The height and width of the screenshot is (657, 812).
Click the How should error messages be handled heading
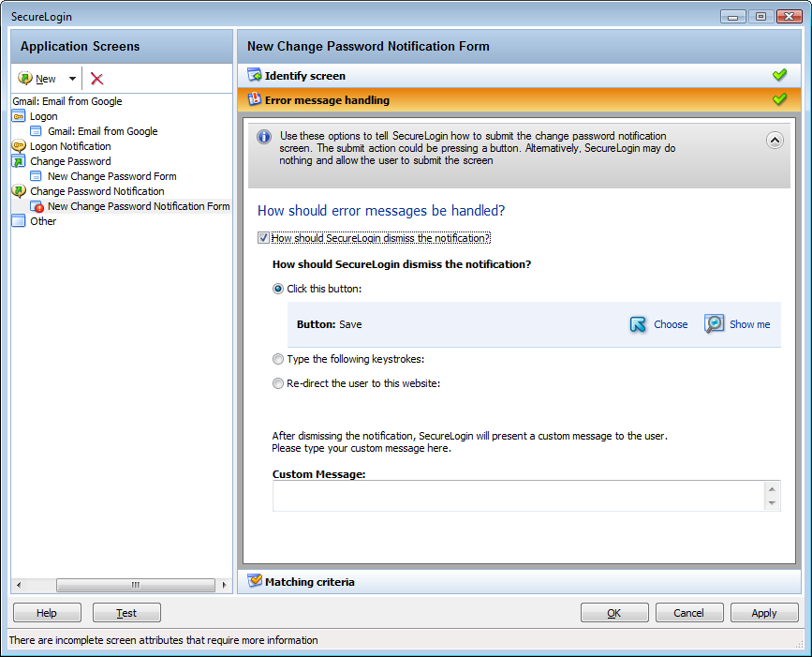pos(381,210)
